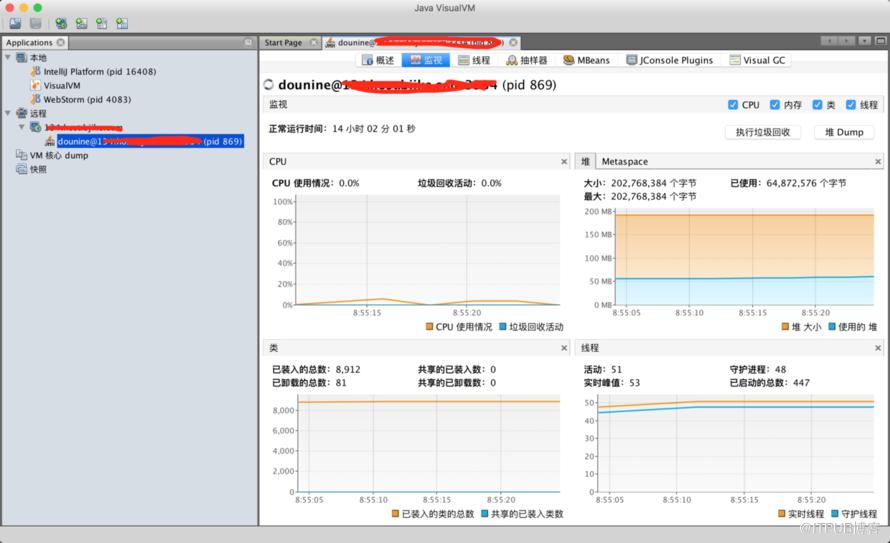Image resolution: width=890 pixels, height=543 pixels.
Task: Uncheck the 类 checkbox
Action: coord(817,105)
